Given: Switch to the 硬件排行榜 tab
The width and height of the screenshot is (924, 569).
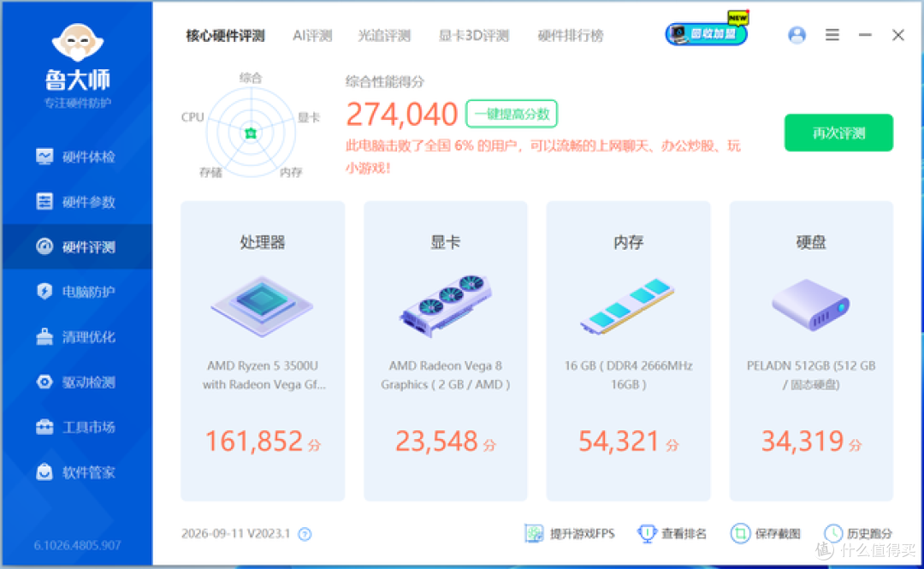Looking at the screenshot, I should click(x=571, y=36).
